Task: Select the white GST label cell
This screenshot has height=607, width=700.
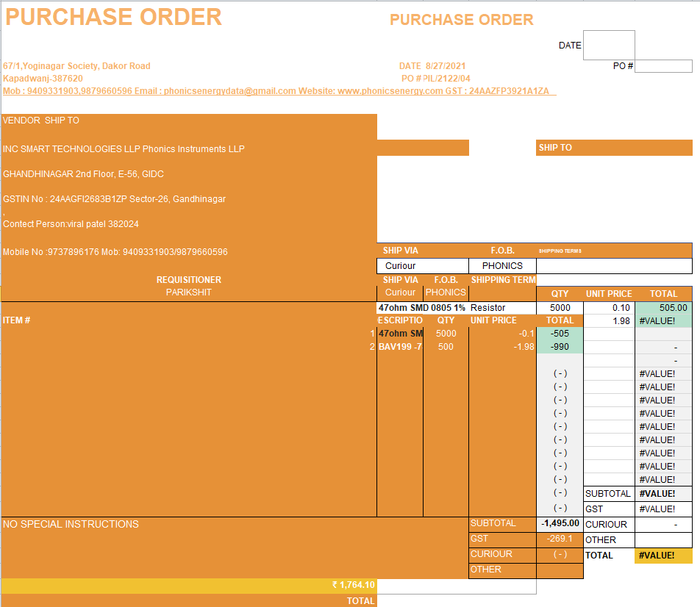Action: pos(609,509)
